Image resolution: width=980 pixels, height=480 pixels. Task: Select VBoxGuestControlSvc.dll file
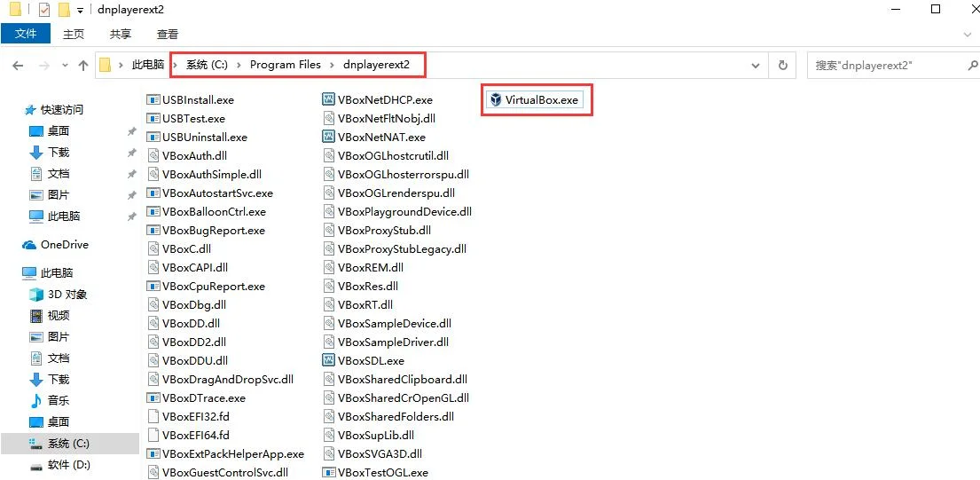click(218, 473)
